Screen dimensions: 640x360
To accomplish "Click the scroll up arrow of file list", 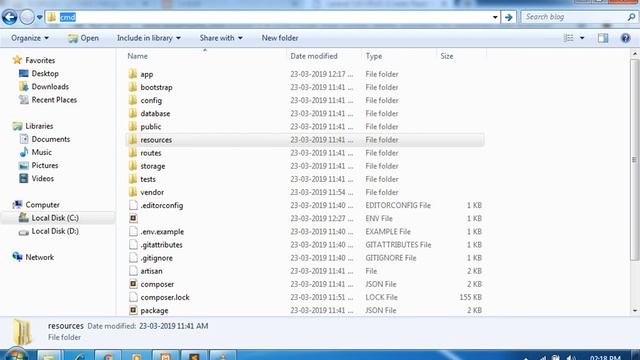I will coord(635,53).
